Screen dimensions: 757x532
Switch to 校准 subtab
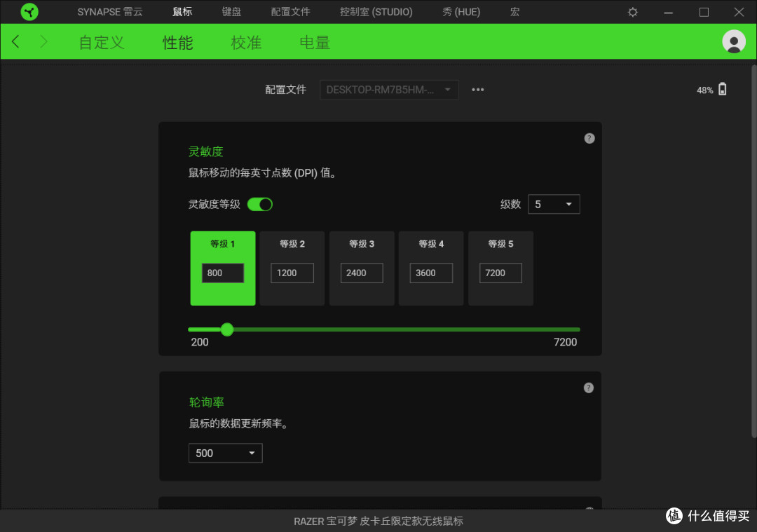(x=246, y=43)
